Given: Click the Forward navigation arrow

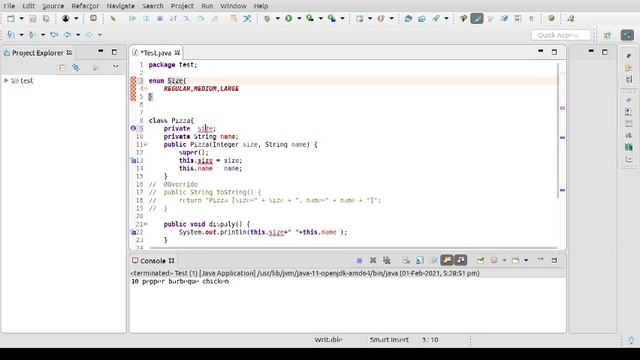Looking at the screenshot, I should coord(89,35).
